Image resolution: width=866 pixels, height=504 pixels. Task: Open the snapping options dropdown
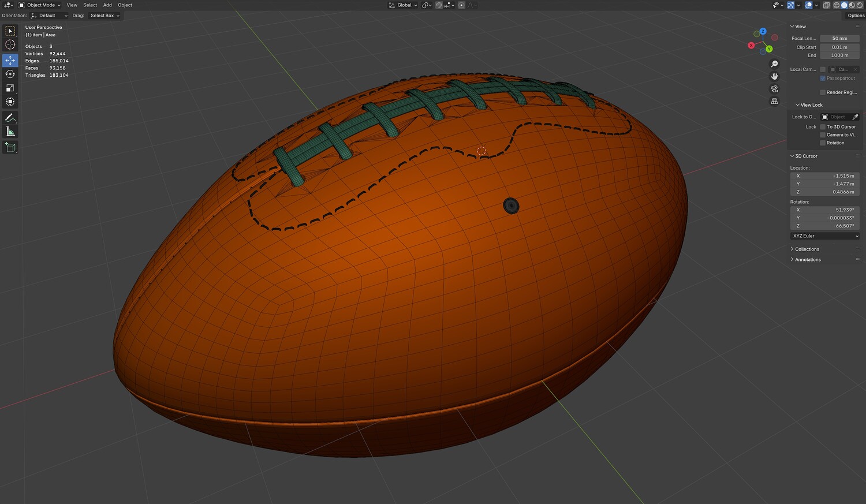click(449, 5)
